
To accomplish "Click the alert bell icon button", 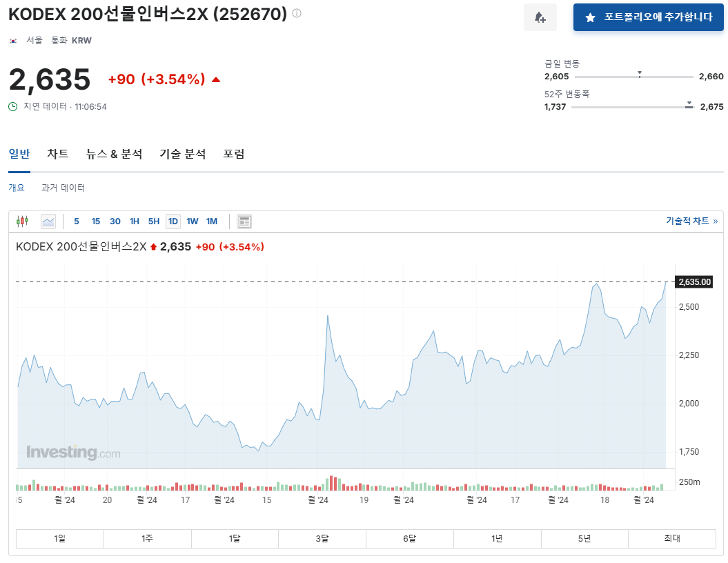I will tap(540, 18).
